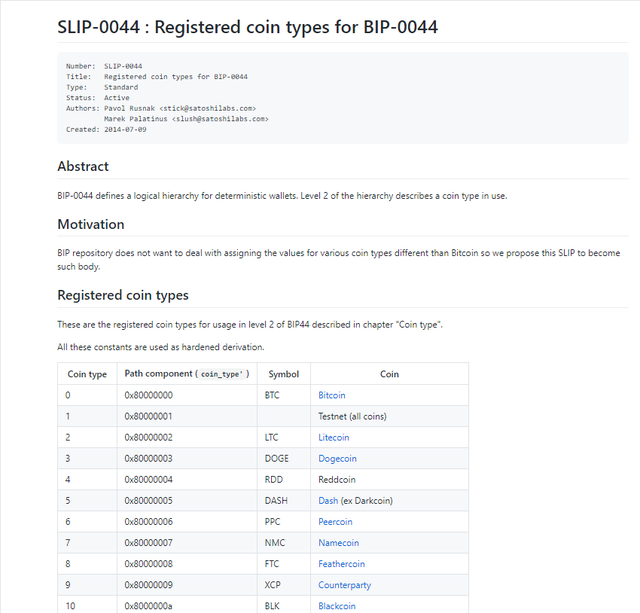Open the Bitcoin coin link
This screenshot has height=613, width=640.
[331, 395]
